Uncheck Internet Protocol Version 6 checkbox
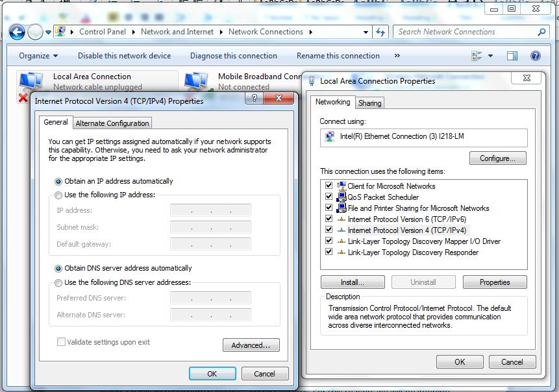 coord(329,219)
